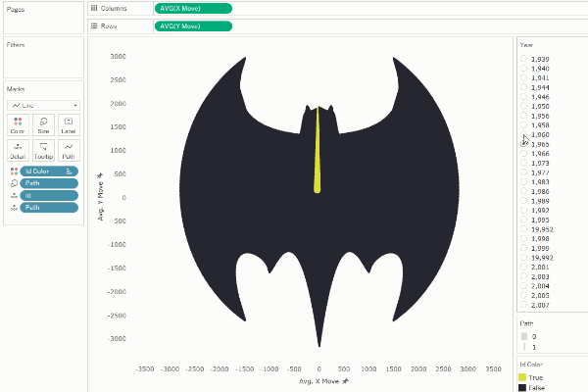This screenshot has height=392, width=588.
Task: Open the Size card in Marks
Action: (43, 125)
